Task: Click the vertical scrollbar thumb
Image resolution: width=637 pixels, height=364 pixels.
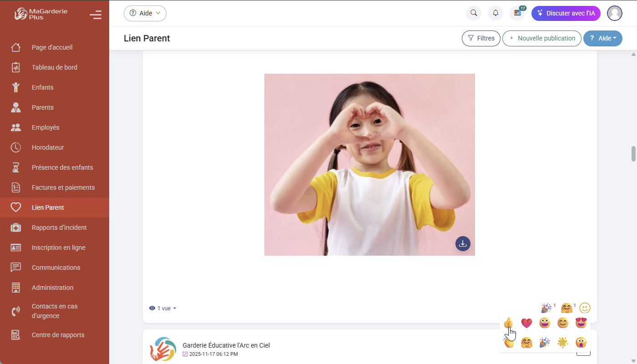Action: coord(633,154)
